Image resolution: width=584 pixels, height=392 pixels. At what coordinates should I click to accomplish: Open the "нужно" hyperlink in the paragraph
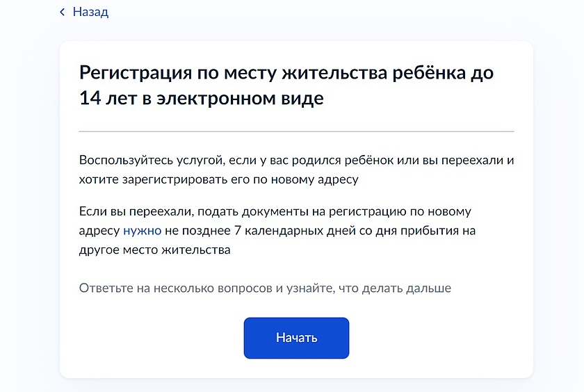point(142,230)
